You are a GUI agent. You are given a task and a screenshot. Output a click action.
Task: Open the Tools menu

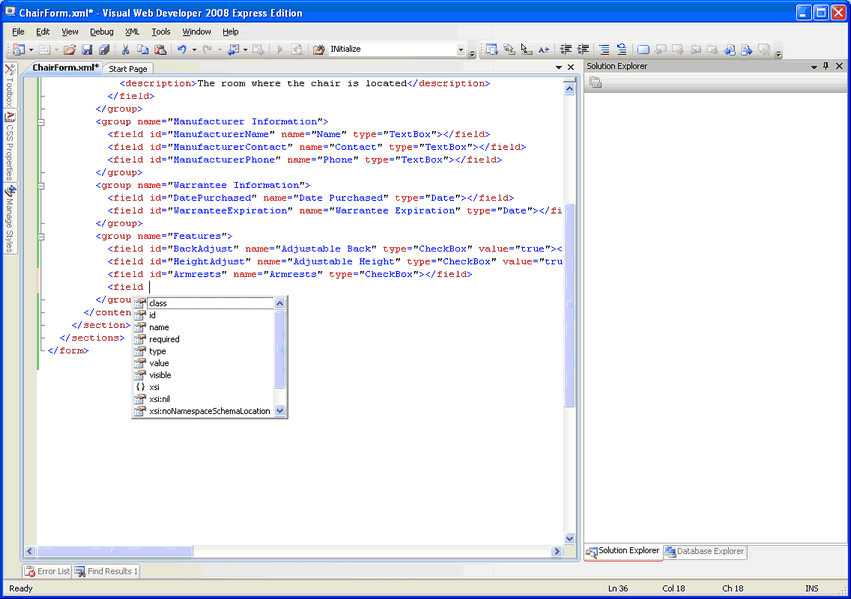click(x=161, y=31)
